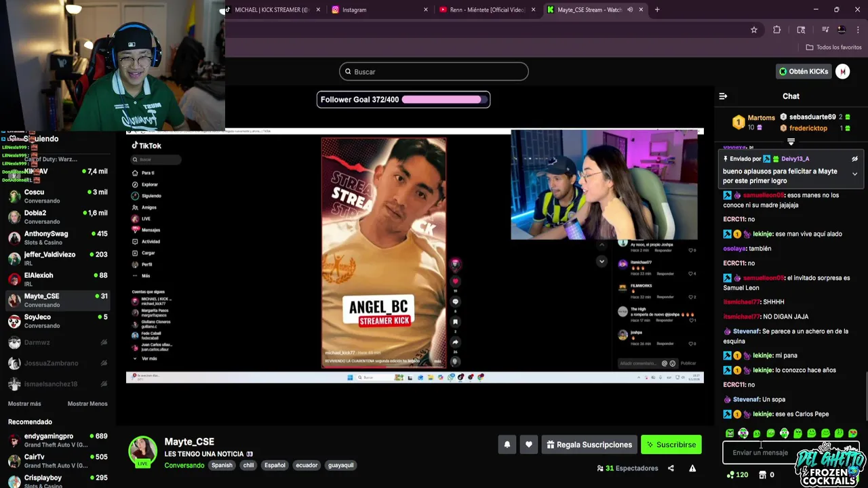Open the shop icon showing 0

coord(766,475)
